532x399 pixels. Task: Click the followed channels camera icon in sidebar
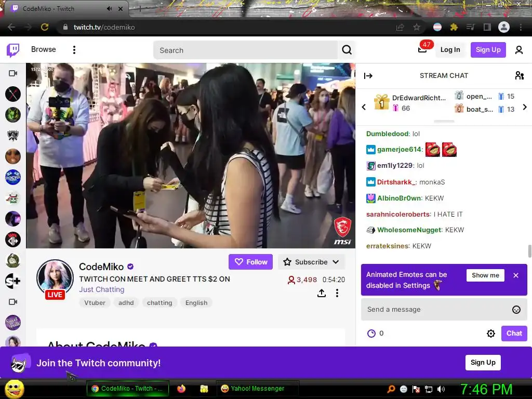click(x=13, y=73)
